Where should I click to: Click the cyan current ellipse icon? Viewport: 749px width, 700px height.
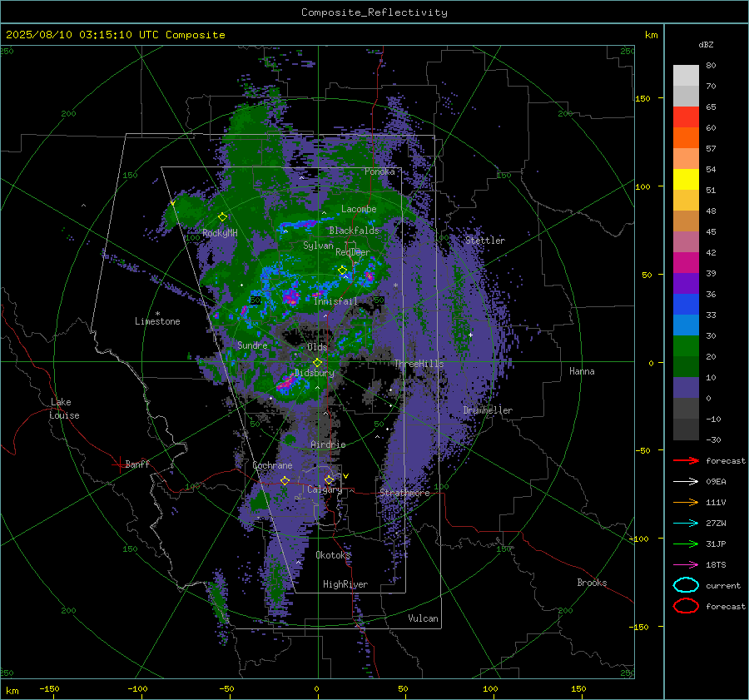pos(686,585)
